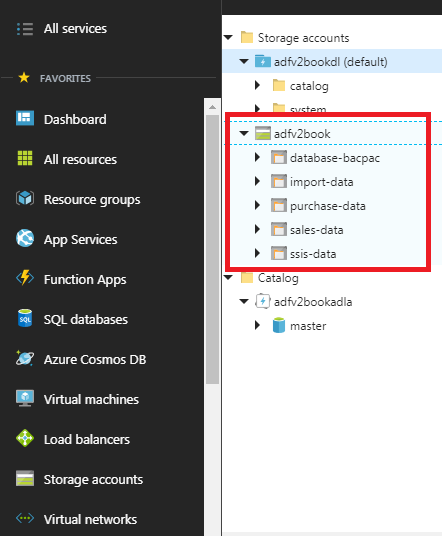
Task: Click the sidebar scrollbar thumb
Action: (x=212, y=249)
